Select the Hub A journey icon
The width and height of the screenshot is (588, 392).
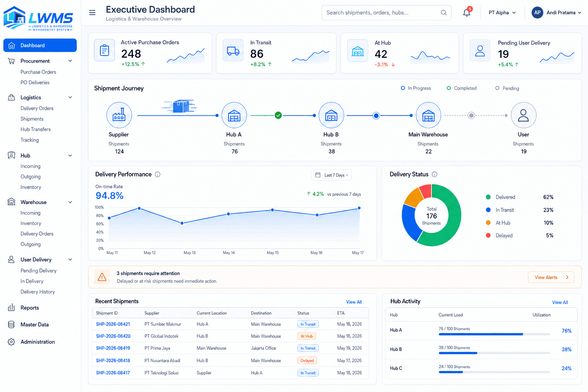234,115
